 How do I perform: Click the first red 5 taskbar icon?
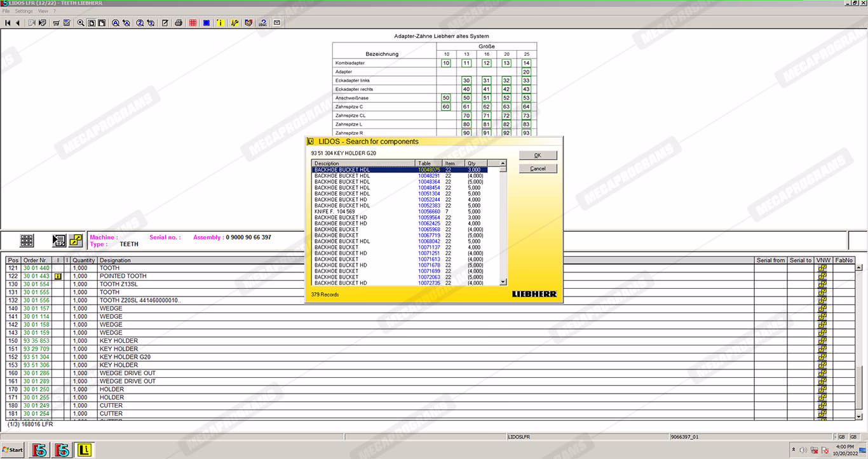pos(40,450)
